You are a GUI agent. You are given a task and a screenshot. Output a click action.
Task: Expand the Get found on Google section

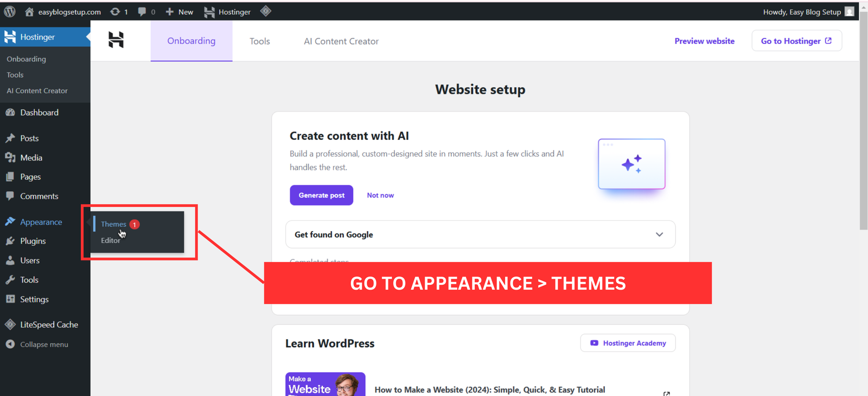click(x=480, y=234)
